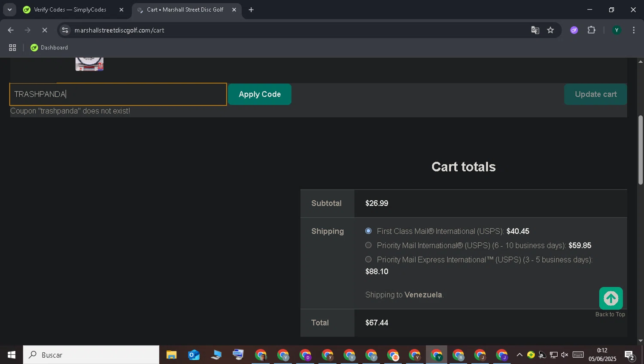This screenshot has height=364, width=644.
Task: Click the product thumbnail image
Action: click(89, 64)
